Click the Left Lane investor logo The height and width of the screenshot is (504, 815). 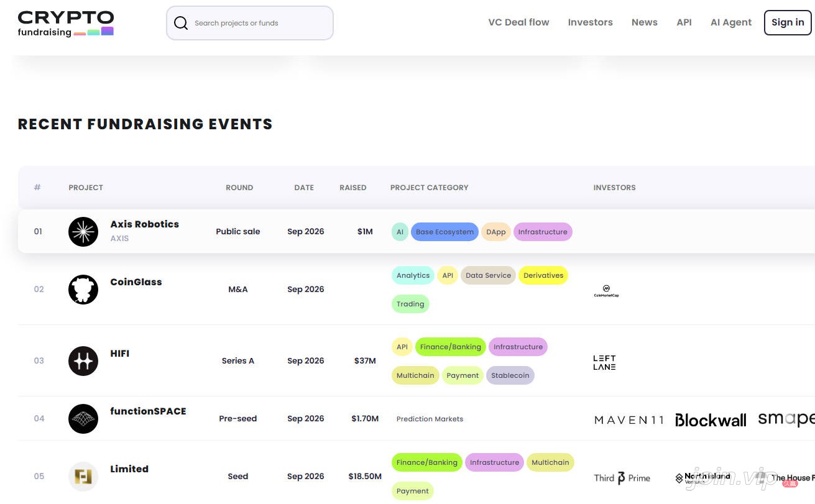tap(604, 362)
